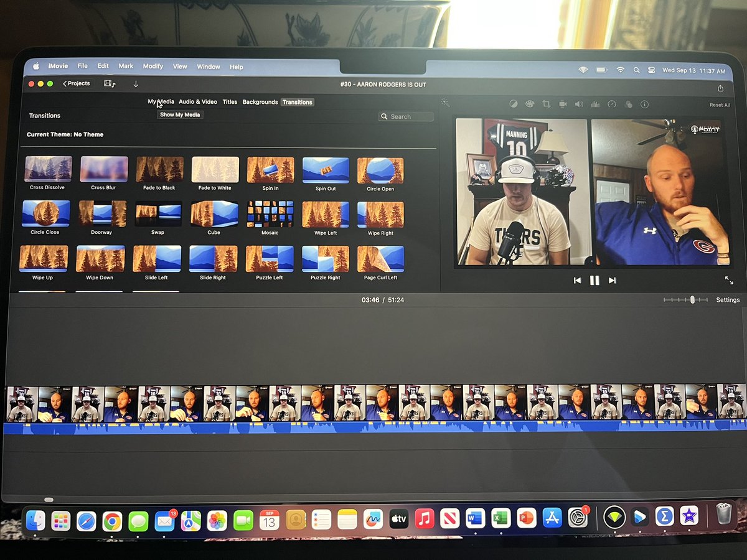Open the Speed speedometer tool
Image resolution: width=747 pixels, height=560 pixels.
(611, 105)
